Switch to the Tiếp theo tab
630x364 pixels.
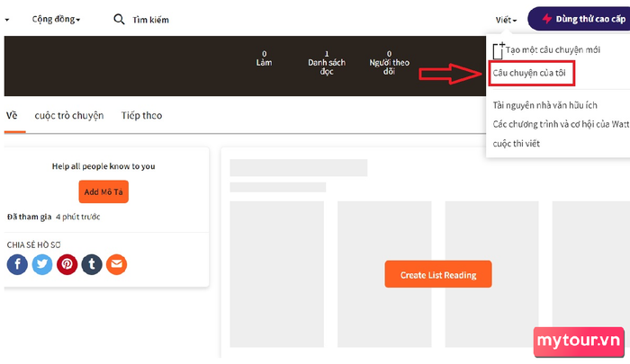coord(142,116)
